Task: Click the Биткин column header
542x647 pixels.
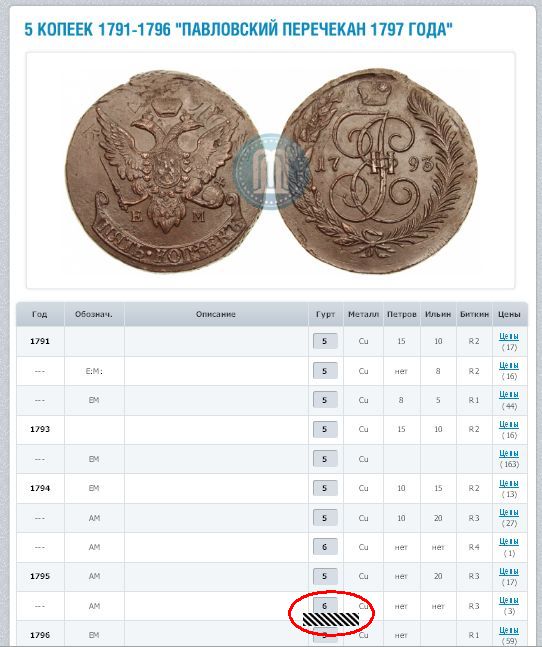Action: 474,314
